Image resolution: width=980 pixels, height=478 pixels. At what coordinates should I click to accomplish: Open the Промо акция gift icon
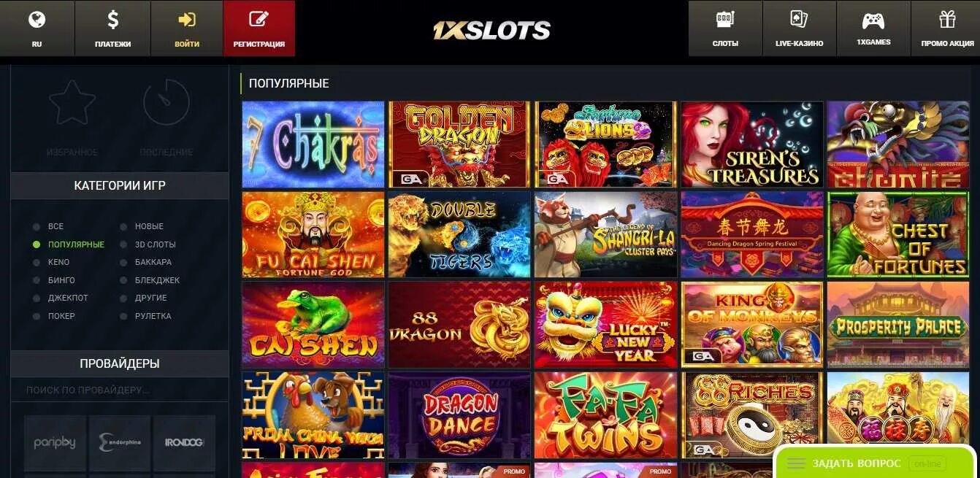click(x=947, y=20)
